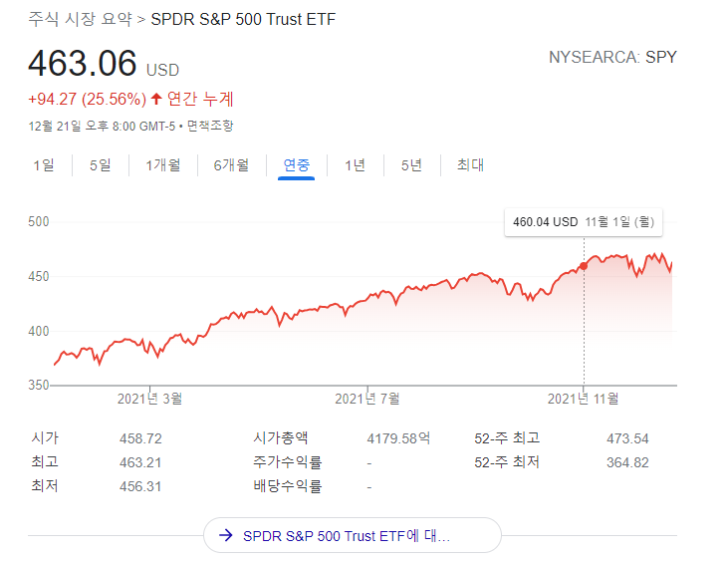Click the 2021년 3월 axis label

(x=149, y=399)
